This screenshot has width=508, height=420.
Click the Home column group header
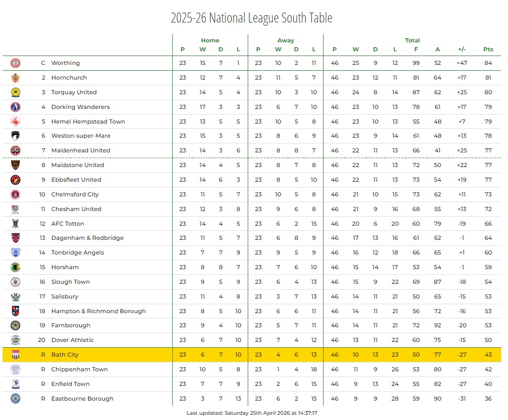pos(210,40)
